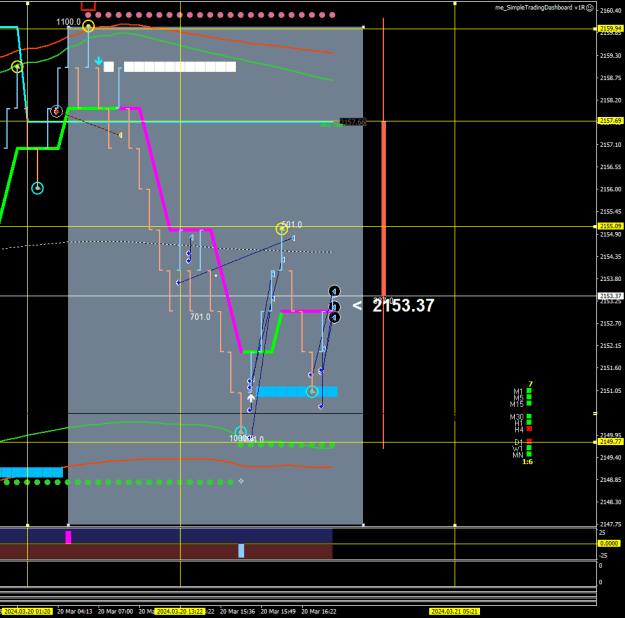Click the W1 timeframe signal square
Image resolution: width=625 pixels, height=618 pixels.
(x=529, y=448)
